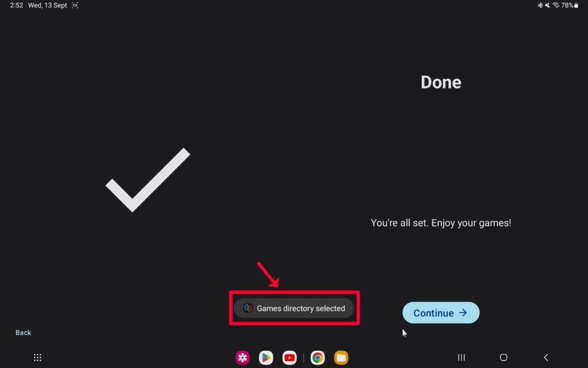Click the emulator icon inside the toast
This screenshot has width=588, height=368.
coord(248,308)
